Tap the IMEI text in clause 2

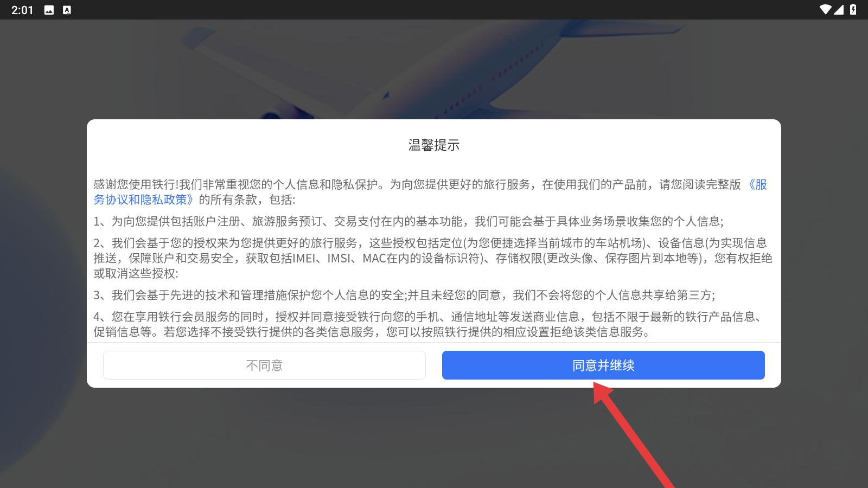304,258
